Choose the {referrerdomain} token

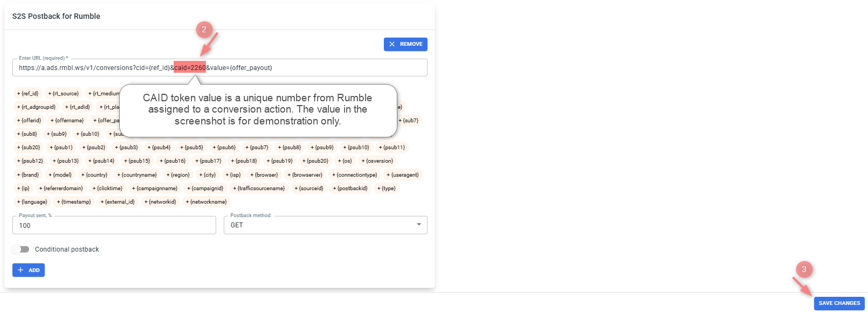pos(61,189)
